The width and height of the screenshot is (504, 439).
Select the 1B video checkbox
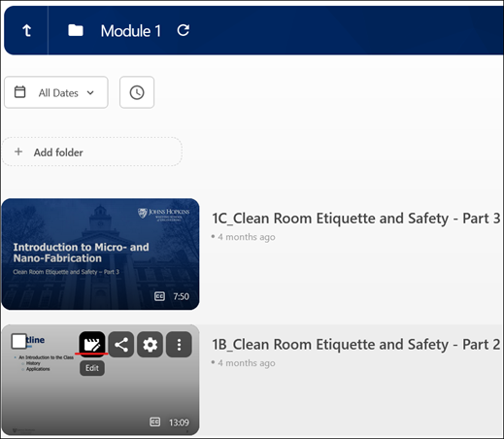click(x=18, y=341)
